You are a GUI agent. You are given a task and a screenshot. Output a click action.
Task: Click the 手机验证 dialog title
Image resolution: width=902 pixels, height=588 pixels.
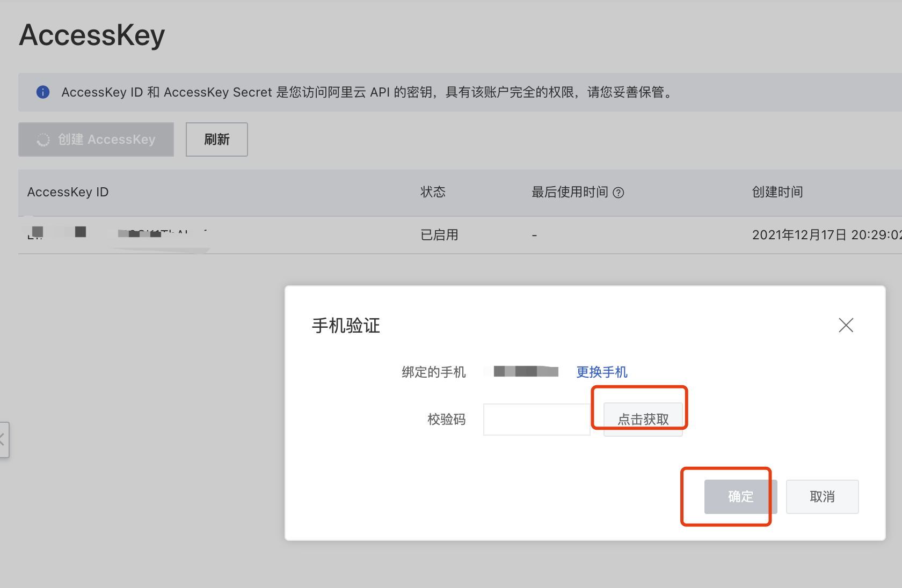coord(346,326)
